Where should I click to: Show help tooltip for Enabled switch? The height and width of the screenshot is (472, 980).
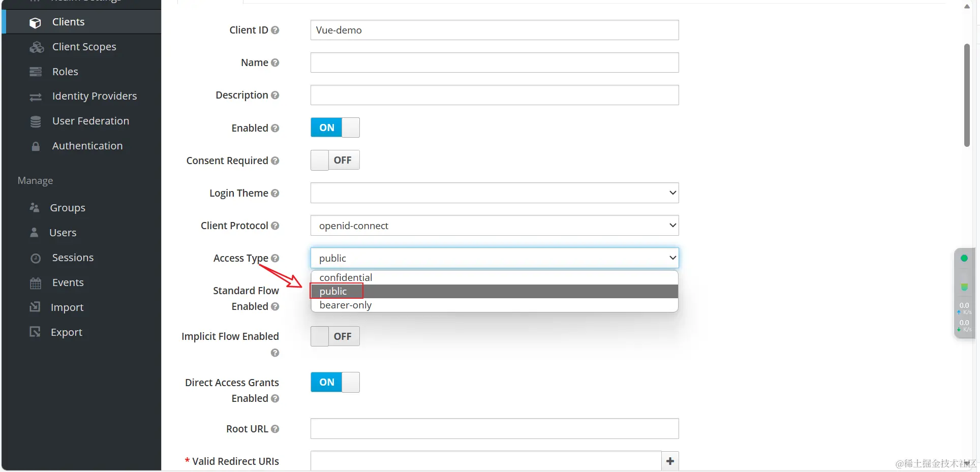point(275,128)
